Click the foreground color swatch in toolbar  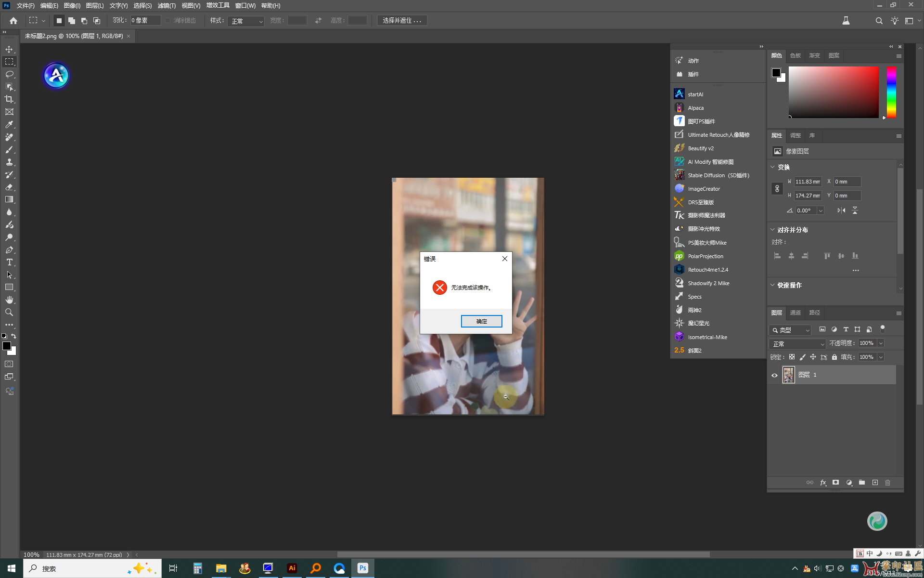tap(7, 346)
